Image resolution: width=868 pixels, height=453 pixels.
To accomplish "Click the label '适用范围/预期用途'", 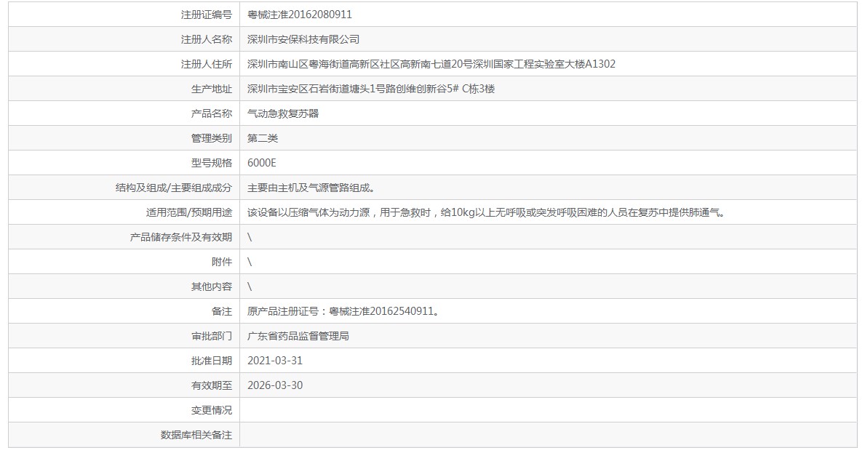I will pyautogui.click(x=188, y=212).
